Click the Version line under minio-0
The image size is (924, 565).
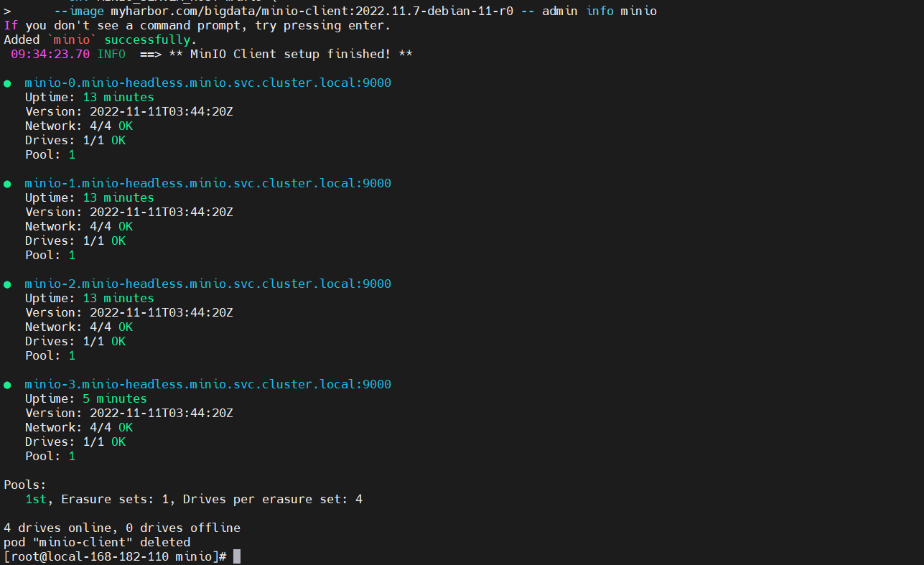[129, 112]
